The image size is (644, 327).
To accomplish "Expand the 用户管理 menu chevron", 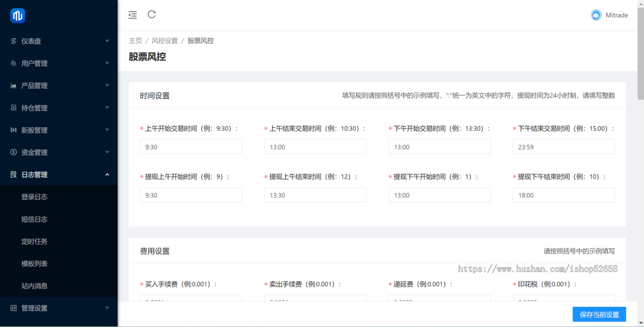I will pyautogui.click(x=107, y=63).
